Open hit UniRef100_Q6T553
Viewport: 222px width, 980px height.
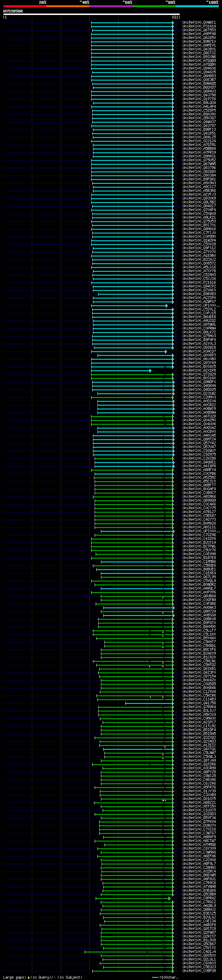pyautogui.click(x=199, y=30)
